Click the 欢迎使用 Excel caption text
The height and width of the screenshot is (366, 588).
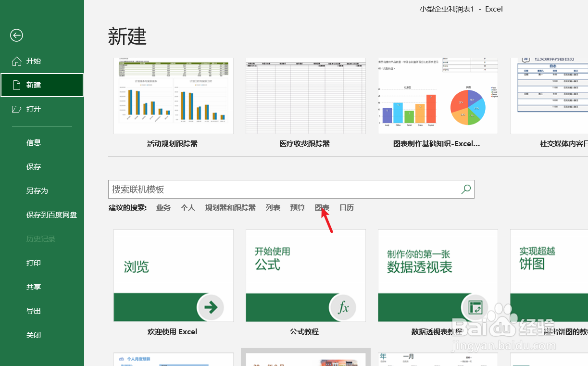[x=172, y=331]
